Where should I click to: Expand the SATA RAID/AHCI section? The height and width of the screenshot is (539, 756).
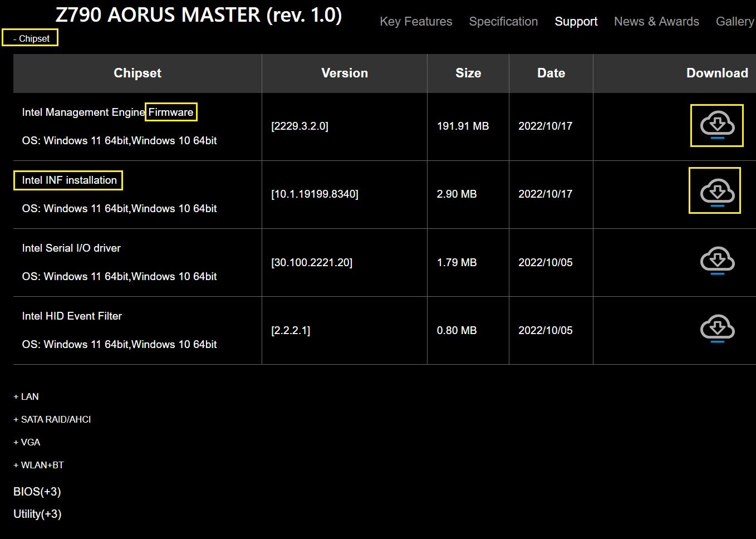(52, 419)
